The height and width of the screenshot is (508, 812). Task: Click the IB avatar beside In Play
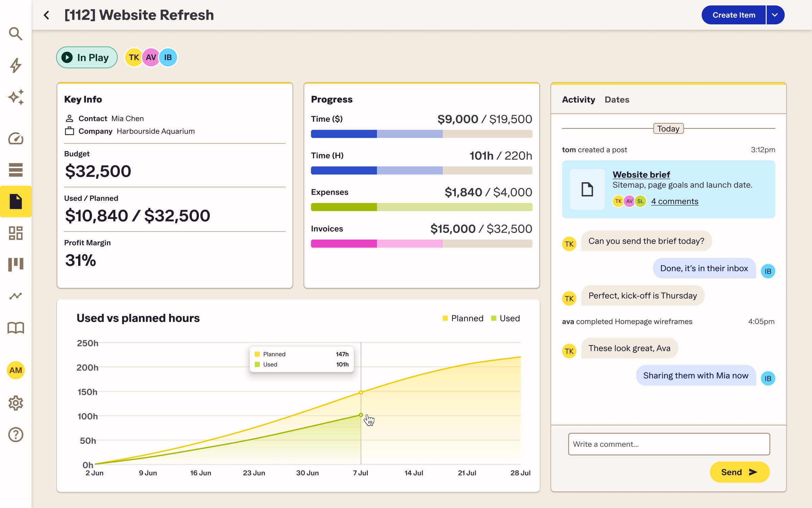(x=168, y=57)
